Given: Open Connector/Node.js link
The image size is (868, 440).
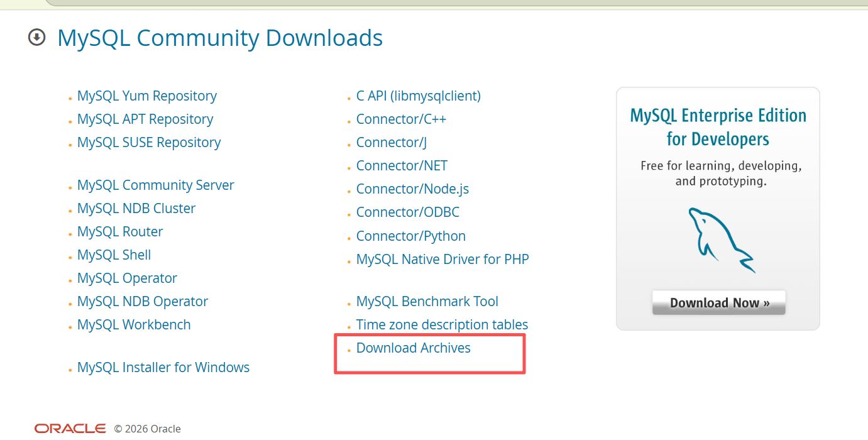Looking at the screenshot, I should (x=413, y=189).
